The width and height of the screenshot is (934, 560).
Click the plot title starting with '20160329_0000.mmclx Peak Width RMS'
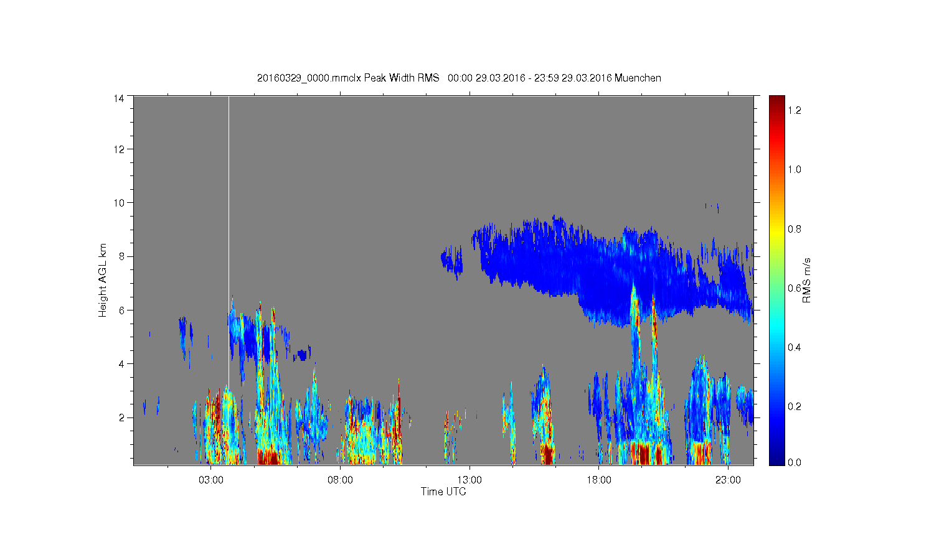click(459, 78)
